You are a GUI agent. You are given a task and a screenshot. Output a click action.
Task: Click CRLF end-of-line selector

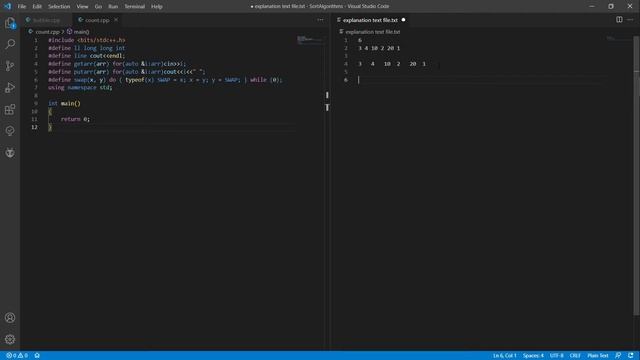(575, 356)
